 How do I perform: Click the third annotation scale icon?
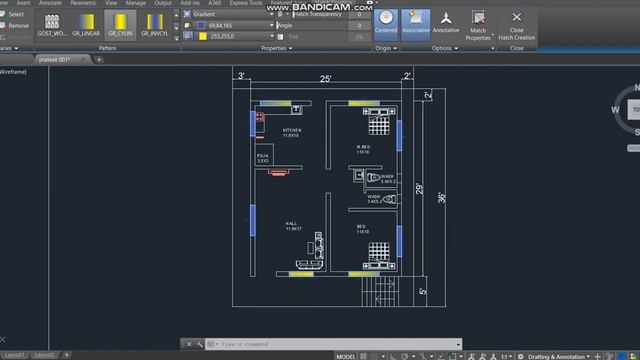[x=493, y=357]
